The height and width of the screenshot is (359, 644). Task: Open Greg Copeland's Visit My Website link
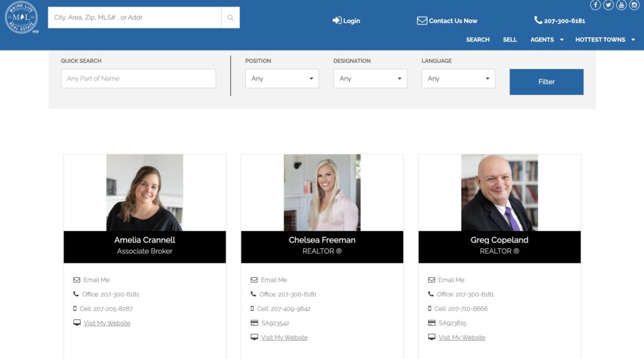click(462, 338)
